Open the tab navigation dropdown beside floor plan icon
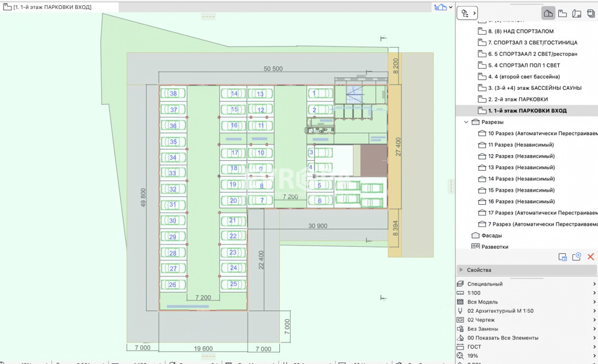598x364 pixels. pyautogui.click(x=451, y=7)
